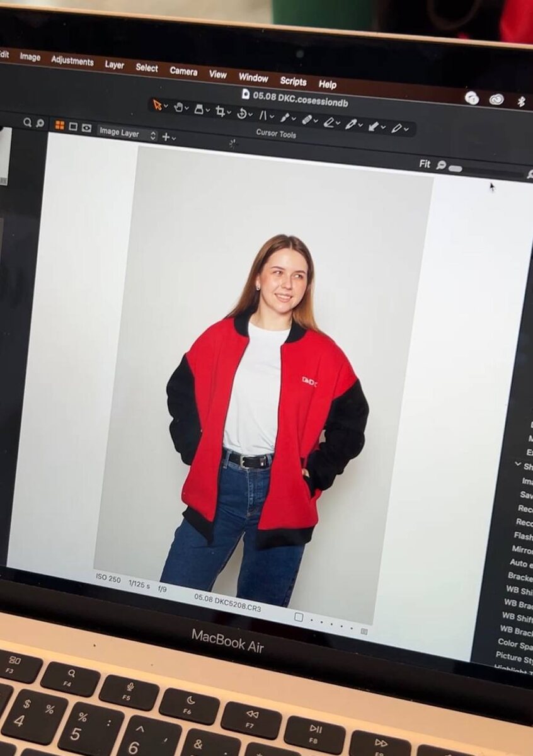
Task: Open the Help menu
Action: click(328, 84)
